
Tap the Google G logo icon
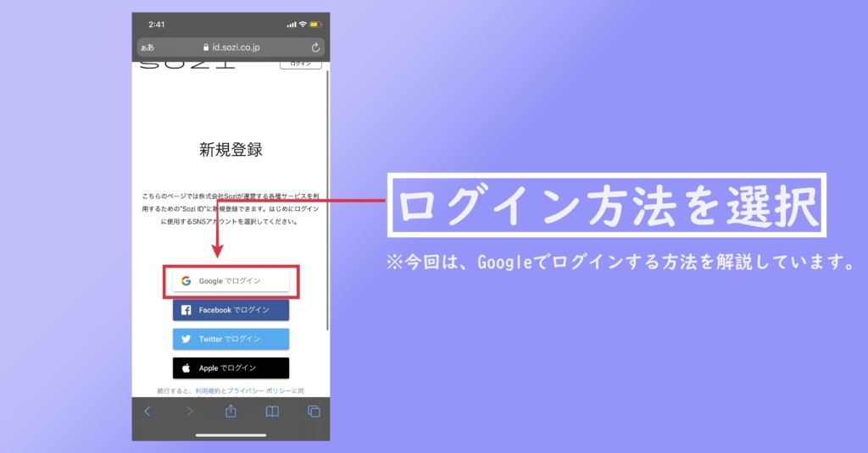(x=186, y=281)
